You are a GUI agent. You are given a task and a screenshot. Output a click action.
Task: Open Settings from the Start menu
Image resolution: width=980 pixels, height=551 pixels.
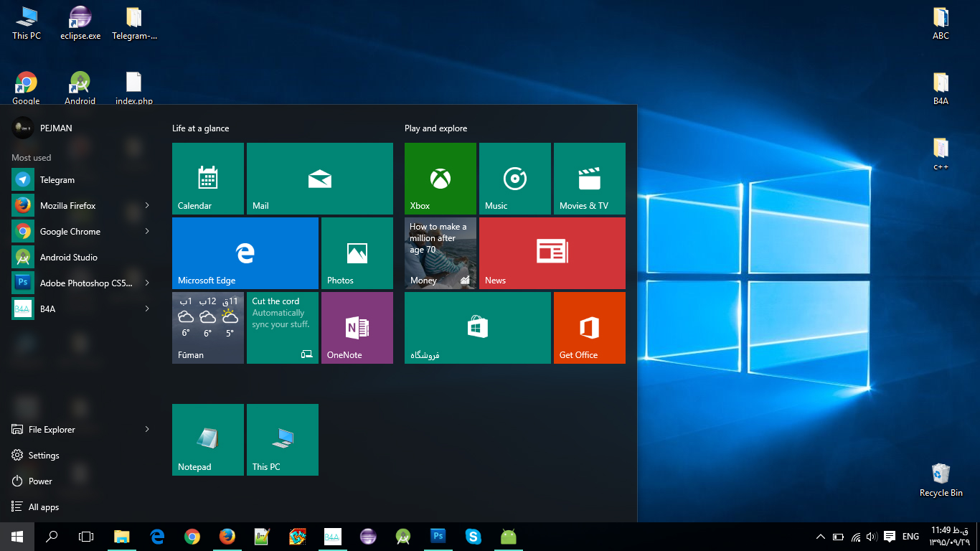(43, 456)
